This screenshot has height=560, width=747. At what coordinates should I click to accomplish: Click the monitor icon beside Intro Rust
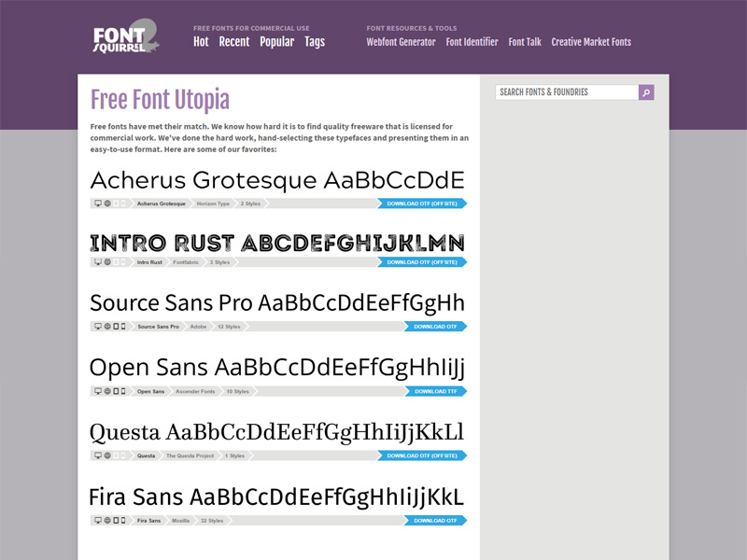tap(97, 262)
